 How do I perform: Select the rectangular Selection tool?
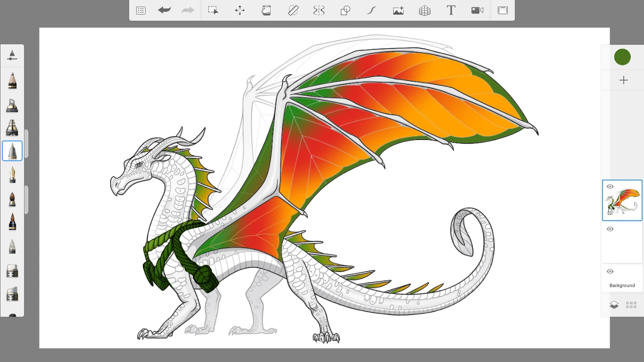213,10
